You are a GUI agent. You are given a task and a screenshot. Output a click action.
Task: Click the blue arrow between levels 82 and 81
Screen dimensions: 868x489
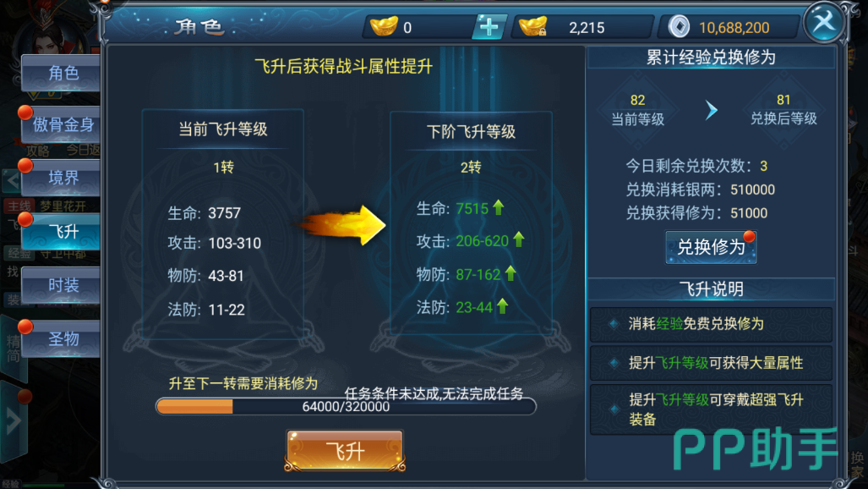(x=712, y=110)
